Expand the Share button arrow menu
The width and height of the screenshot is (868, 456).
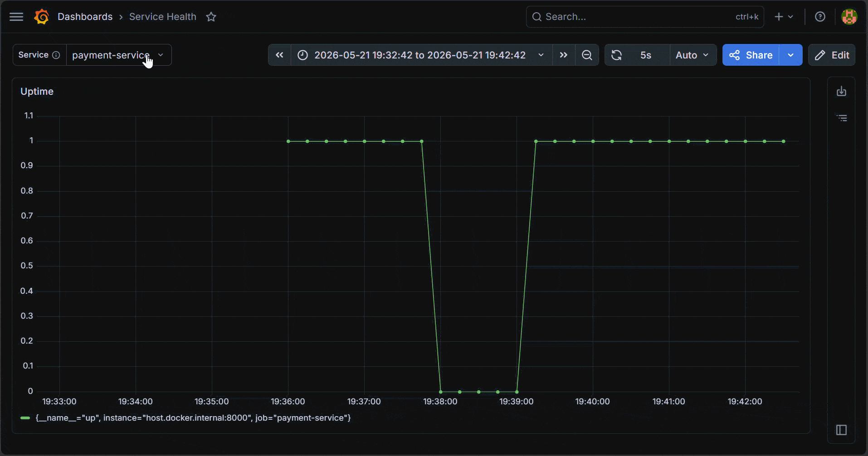click(x=790, y=55)
